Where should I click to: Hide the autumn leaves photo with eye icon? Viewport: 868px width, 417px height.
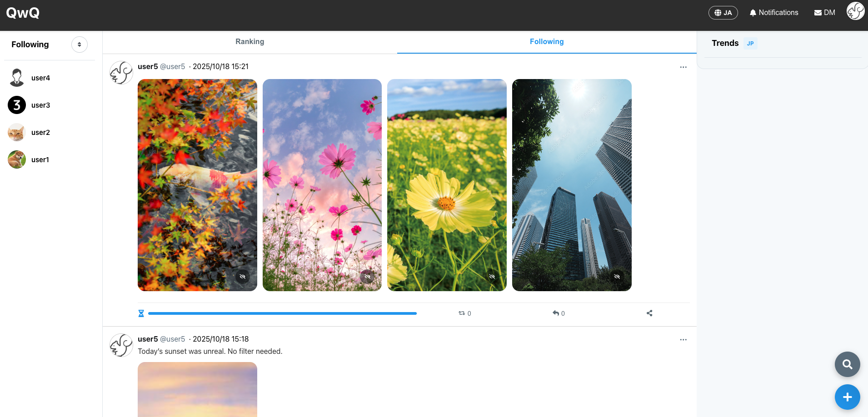[x=243, y=276]
